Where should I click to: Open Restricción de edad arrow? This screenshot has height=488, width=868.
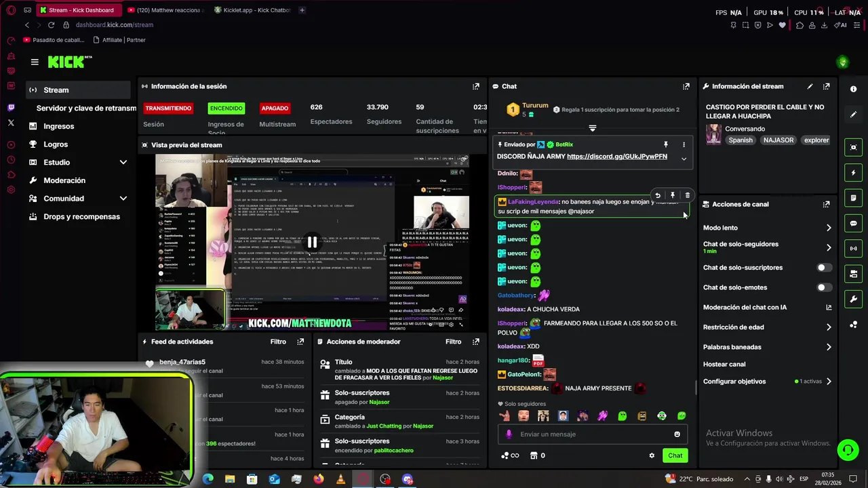coord(829,327)
